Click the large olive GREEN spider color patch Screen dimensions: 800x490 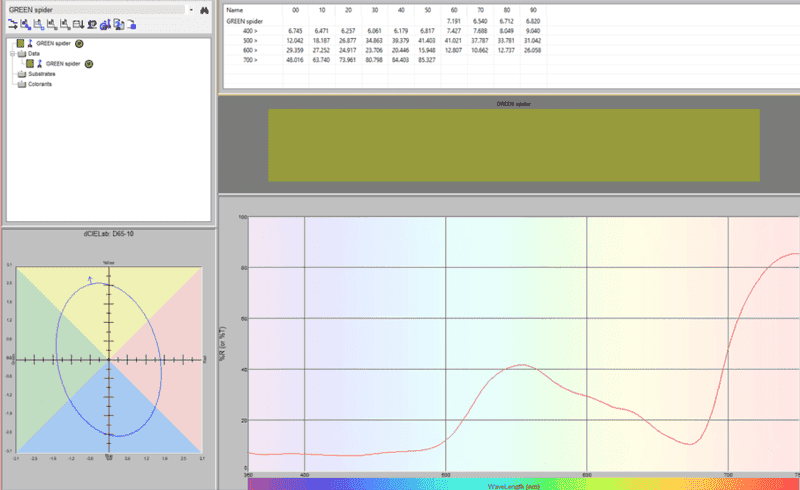(x=514, y=145)
